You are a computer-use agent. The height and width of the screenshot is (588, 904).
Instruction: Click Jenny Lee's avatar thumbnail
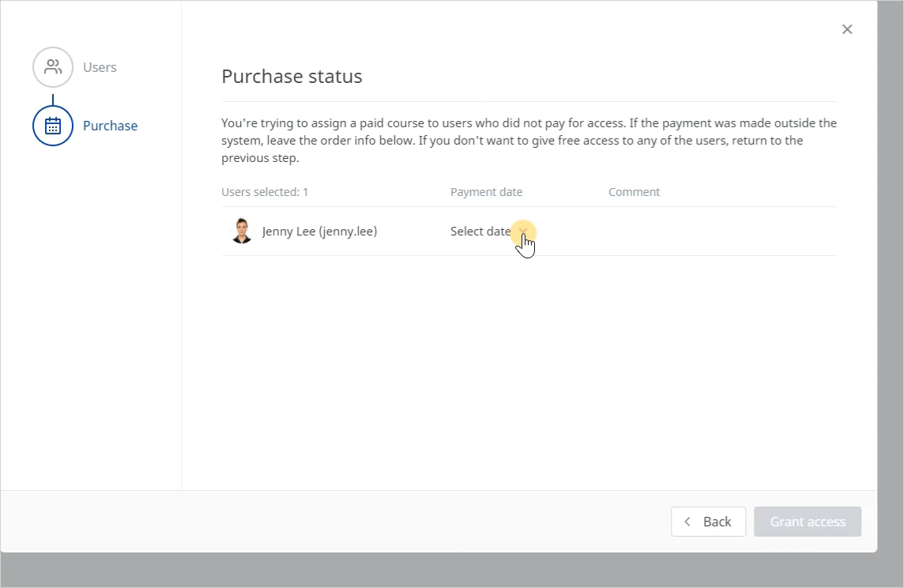(242, 231)
